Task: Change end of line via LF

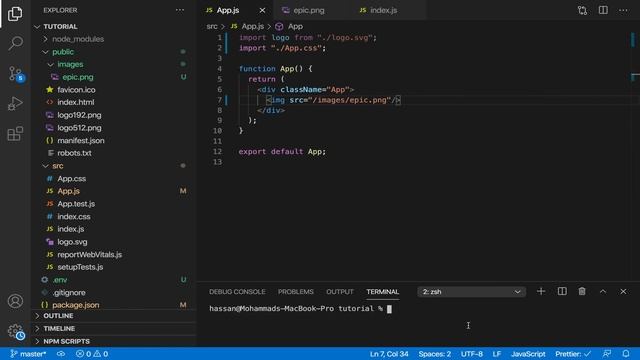Action: (496, 354)
